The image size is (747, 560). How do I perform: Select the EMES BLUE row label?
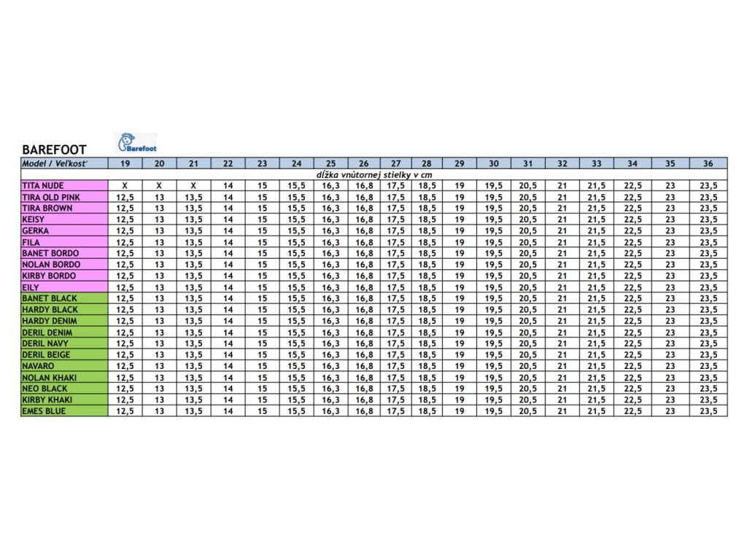point(64,411)
